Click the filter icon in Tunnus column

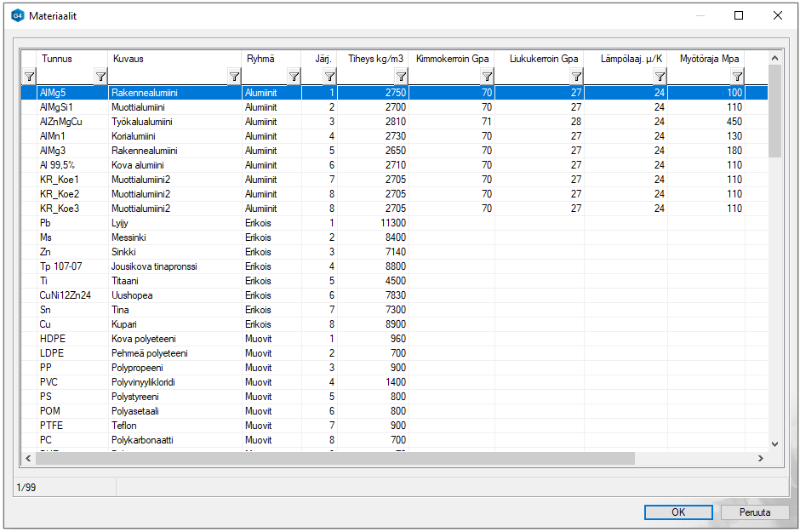[100, 77]
